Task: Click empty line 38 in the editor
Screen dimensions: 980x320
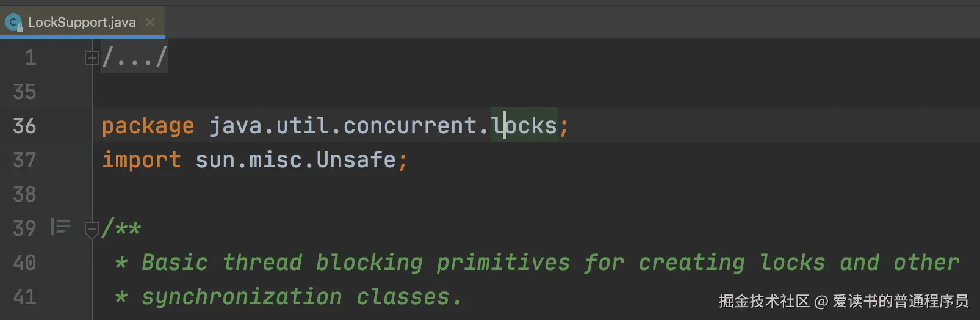Action: click(366, 194)
